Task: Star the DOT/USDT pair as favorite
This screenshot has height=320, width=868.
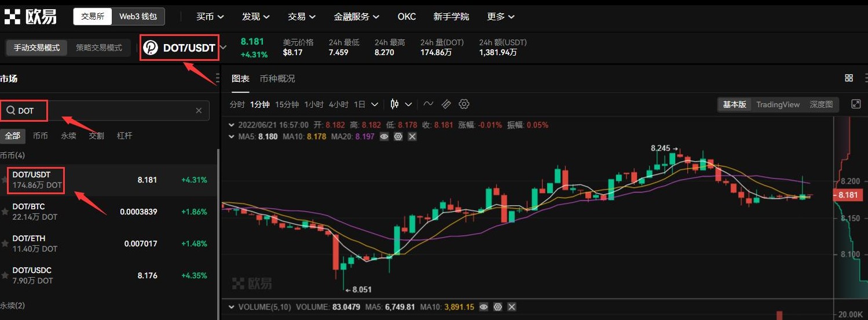Action: click(5, 180)
